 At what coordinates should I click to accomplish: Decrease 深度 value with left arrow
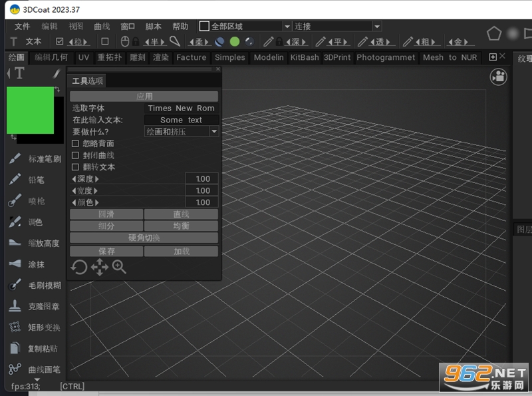[74, 178]
